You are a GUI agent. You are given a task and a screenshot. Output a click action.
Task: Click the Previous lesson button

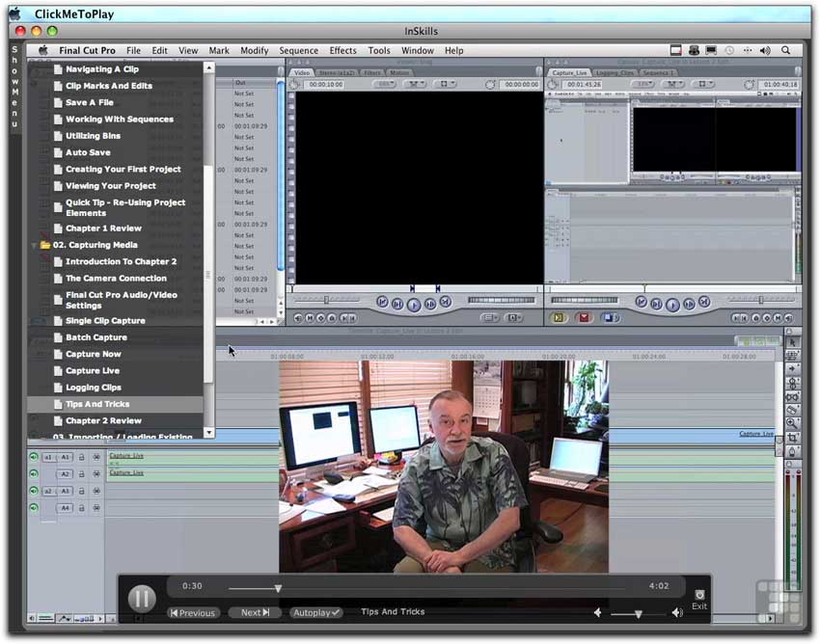[x=193, y=612]
